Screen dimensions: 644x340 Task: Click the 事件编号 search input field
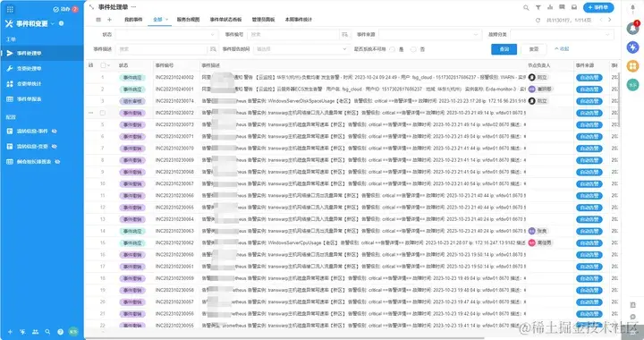pos(294,35)
